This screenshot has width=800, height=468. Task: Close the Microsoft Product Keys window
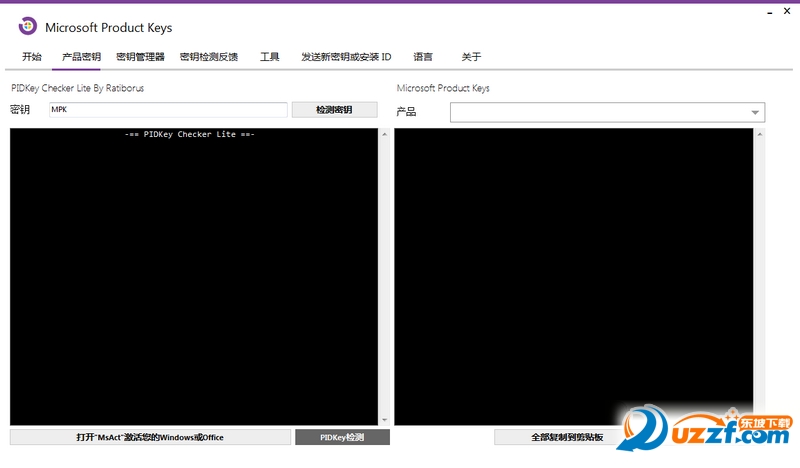787,11
